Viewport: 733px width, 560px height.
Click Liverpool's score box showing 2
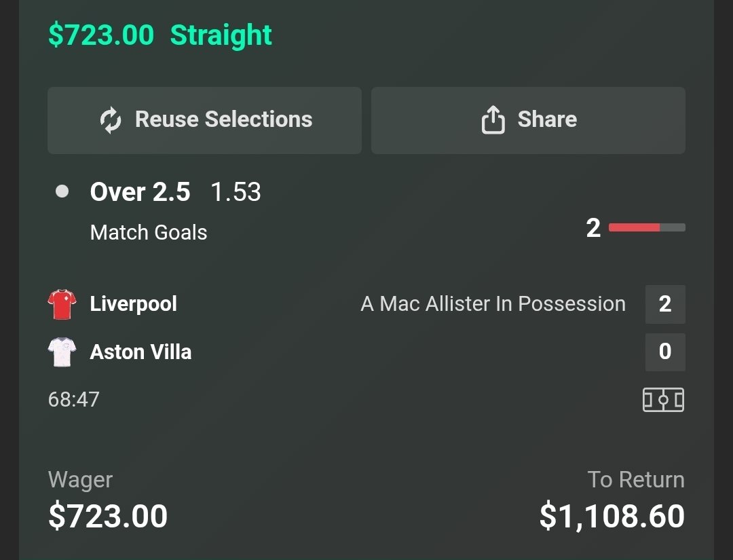click(665, 304)
